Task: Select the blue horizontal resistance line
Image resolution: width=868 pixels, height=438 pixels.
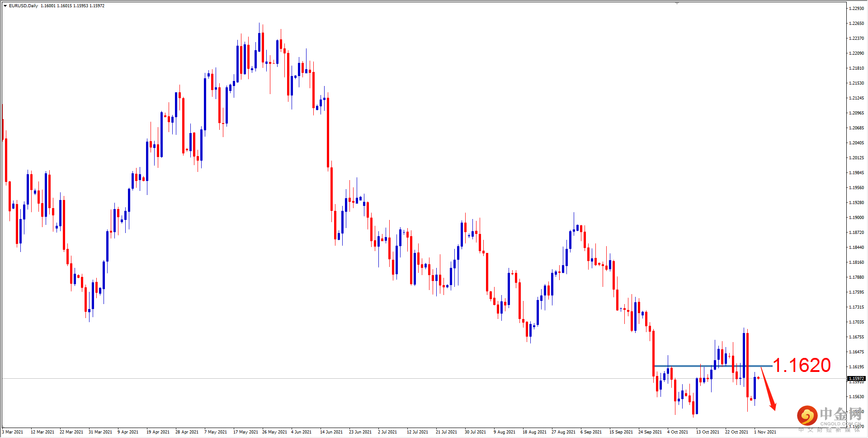Action: pos(714,367)
